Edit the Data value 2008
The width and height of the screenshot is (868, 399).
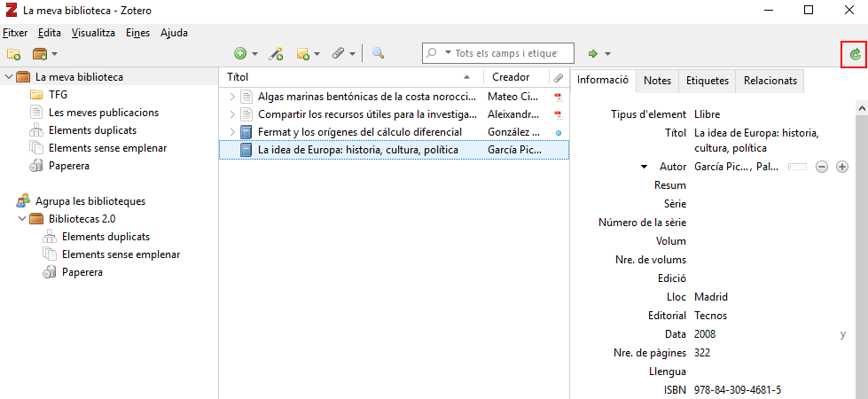705,334
